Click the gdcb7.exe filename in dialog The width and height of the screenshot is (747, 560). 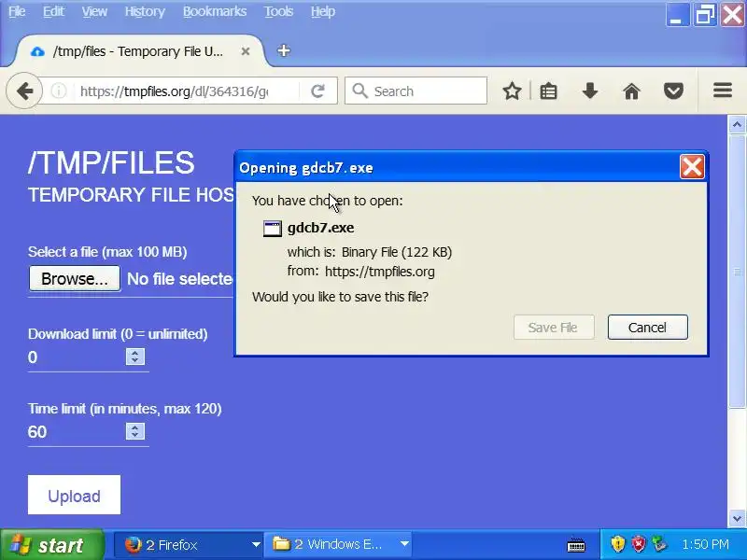click(x=320, y=228)
